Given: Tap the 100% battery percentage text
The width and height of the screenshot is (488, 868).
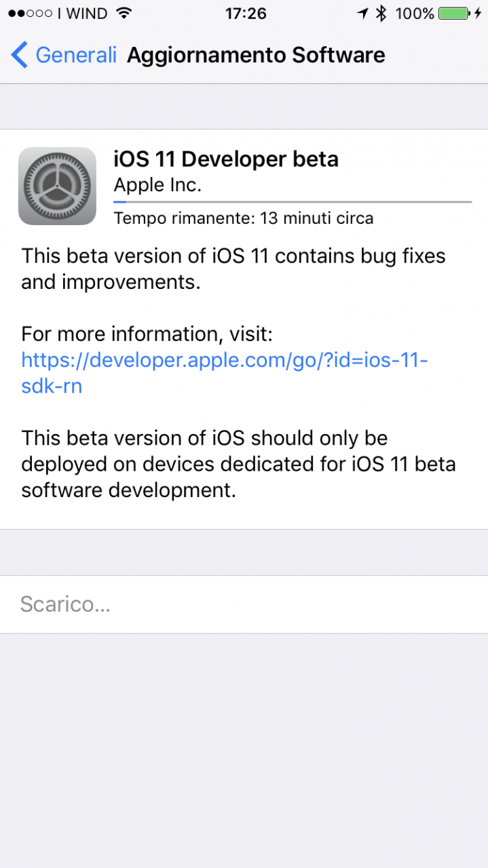Looking at the screenshot, I should [414, 13].
